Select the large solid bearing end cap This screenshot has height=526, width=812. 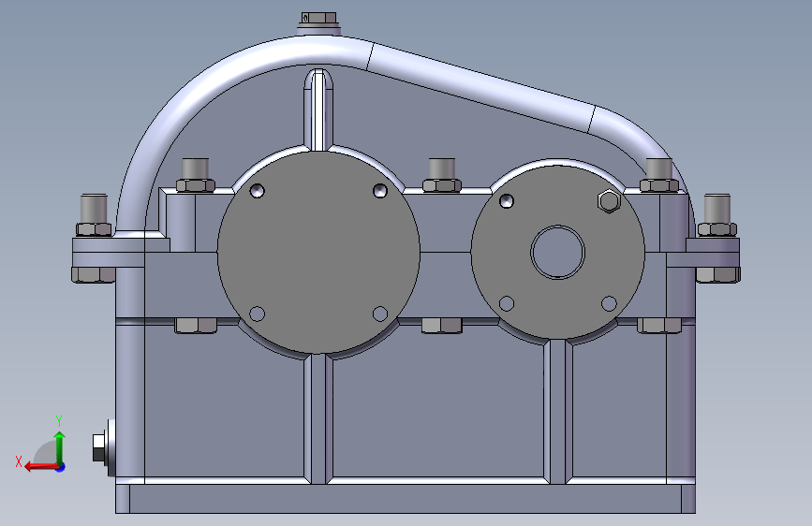click(x=318, y=253)
